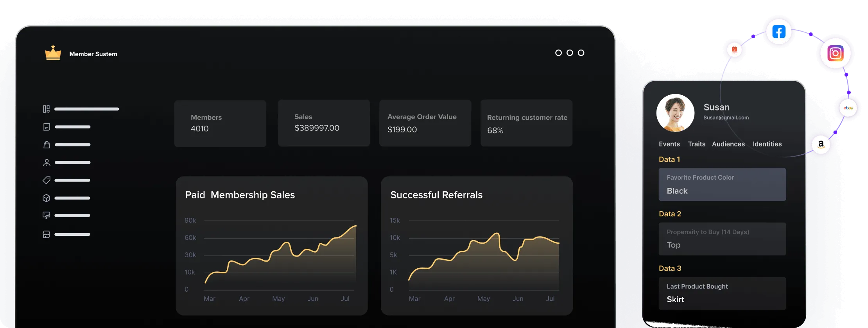Switch to the Events tab
This screenshot has width=868, height=328.
669,144
